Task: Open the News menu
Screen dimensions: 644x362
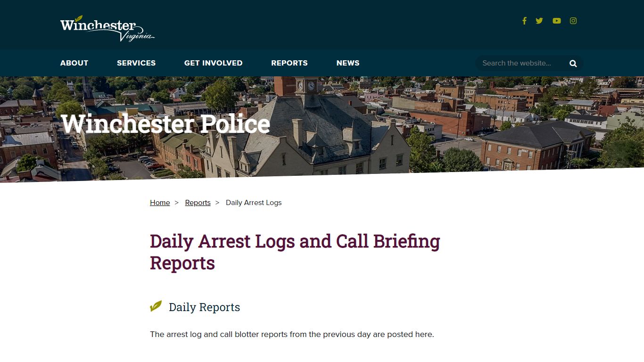Action: (x=348, y=63)
